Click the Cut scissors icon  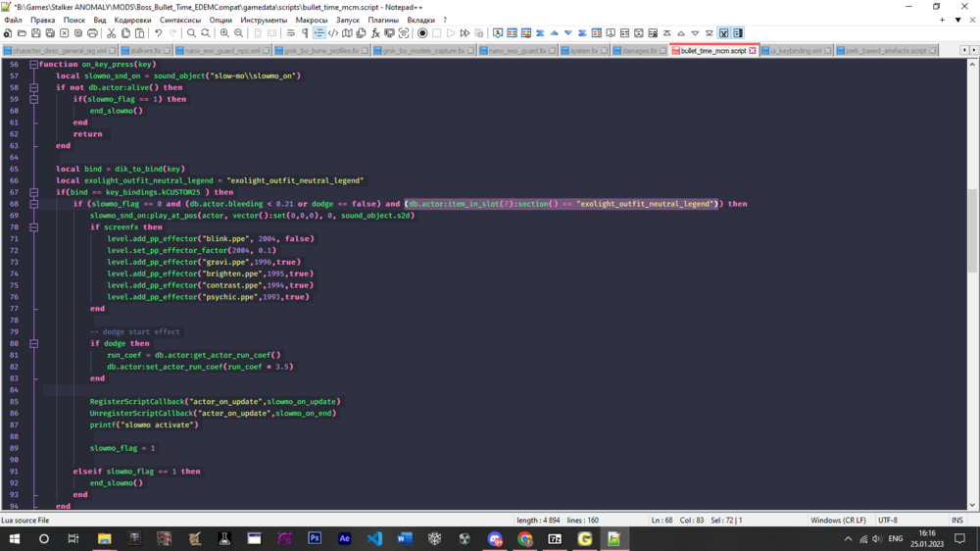click(111, 33)
